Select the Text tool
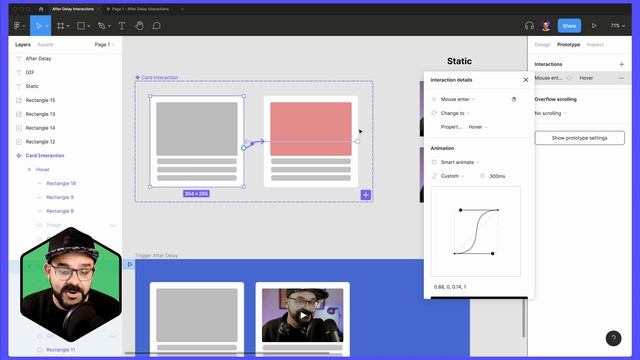This screenshot has width=640, height=360. coord(122,26)
